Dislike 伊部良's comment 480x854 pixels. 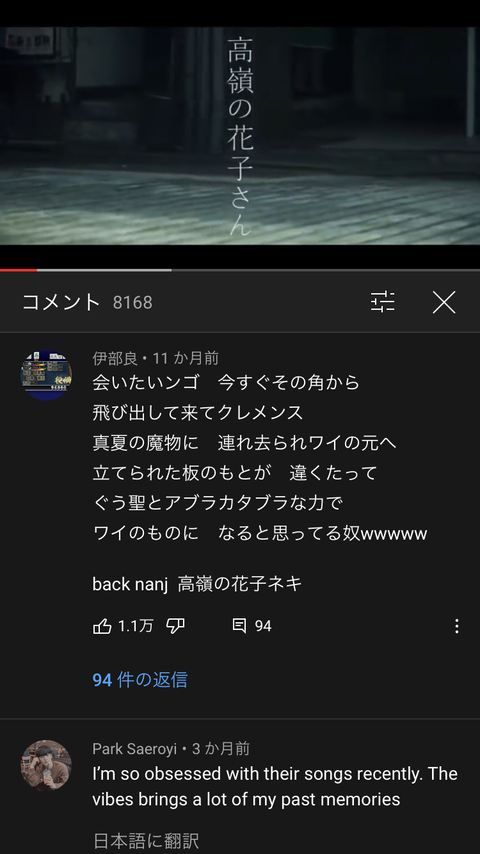(175, 626)
